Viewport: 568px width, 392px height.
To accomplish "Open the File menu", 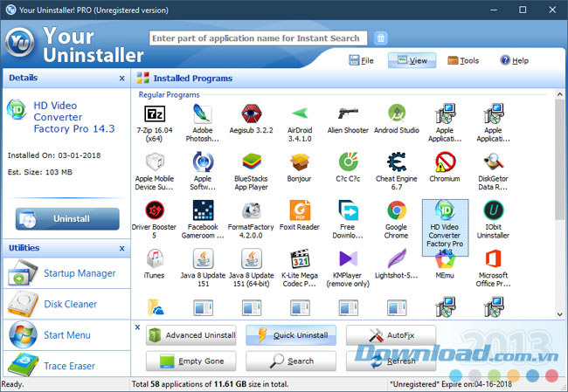I will click(361, 60).
